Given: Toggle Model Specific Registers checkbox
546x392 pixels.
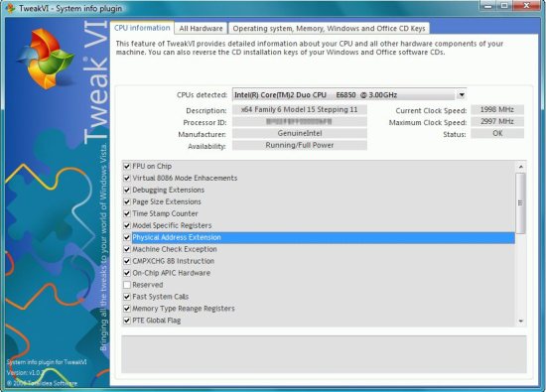Looking at the screenshot, I should click(127, 225).
